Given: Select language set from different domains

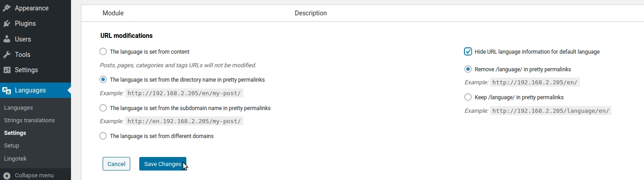Looking at the screenshot, I should [103, 136].
